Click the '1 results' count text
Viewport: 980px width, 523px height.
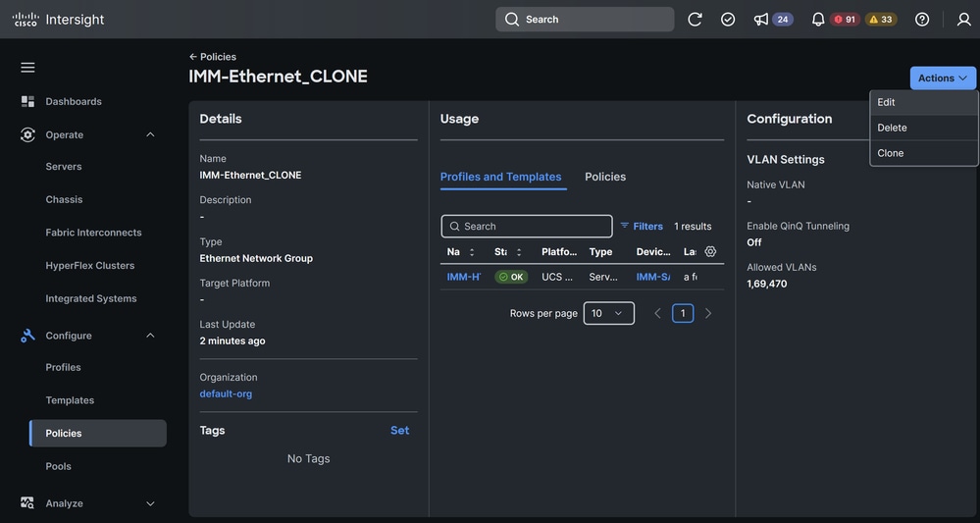tap(693, 227)
